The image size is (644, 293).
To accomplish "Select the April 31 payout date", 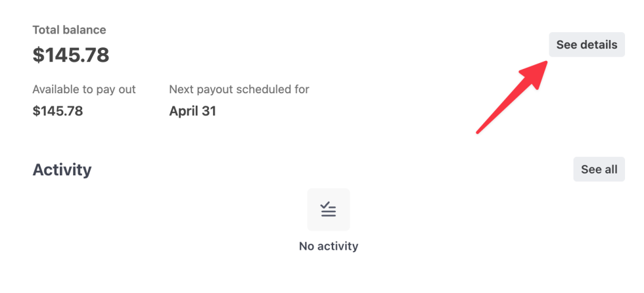I will pyautogui.click(x=193, y=111).
